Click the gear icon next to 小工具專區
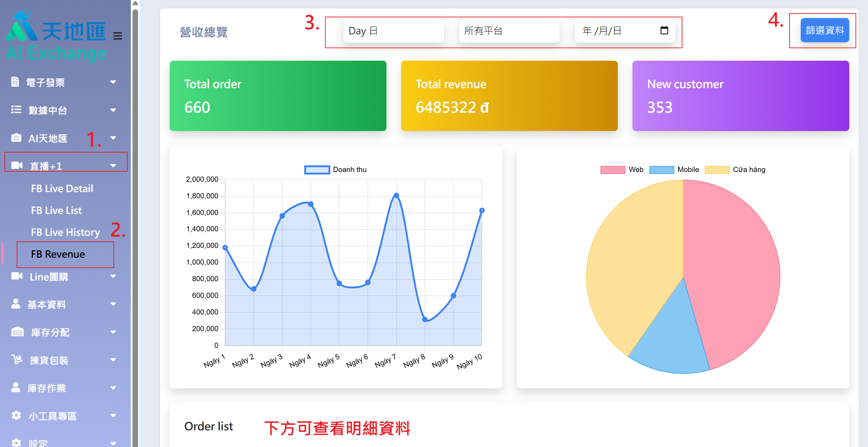 16,415
